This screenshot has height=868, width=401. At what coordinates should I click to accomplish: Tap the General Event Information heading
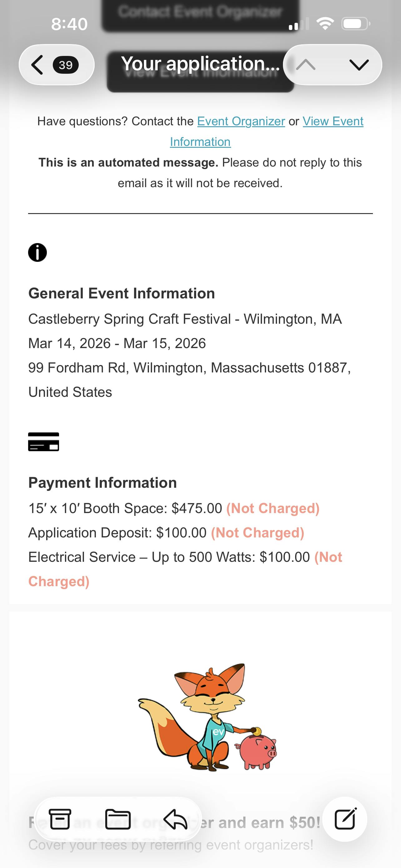tap(121, 293)
